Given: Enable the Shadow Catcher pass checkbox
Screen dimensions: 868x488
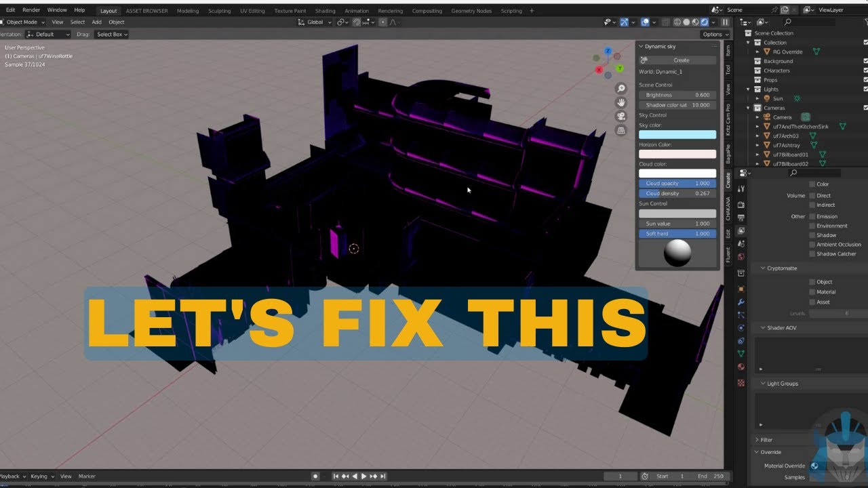Looking at the screenshot, I should (812, 253).
